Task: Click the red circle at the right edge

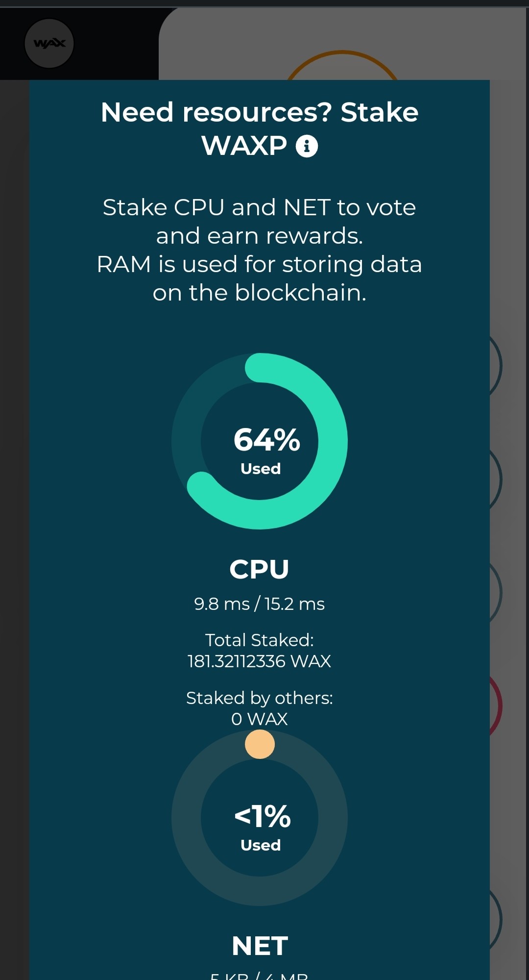Action: [x=496, y=706]
